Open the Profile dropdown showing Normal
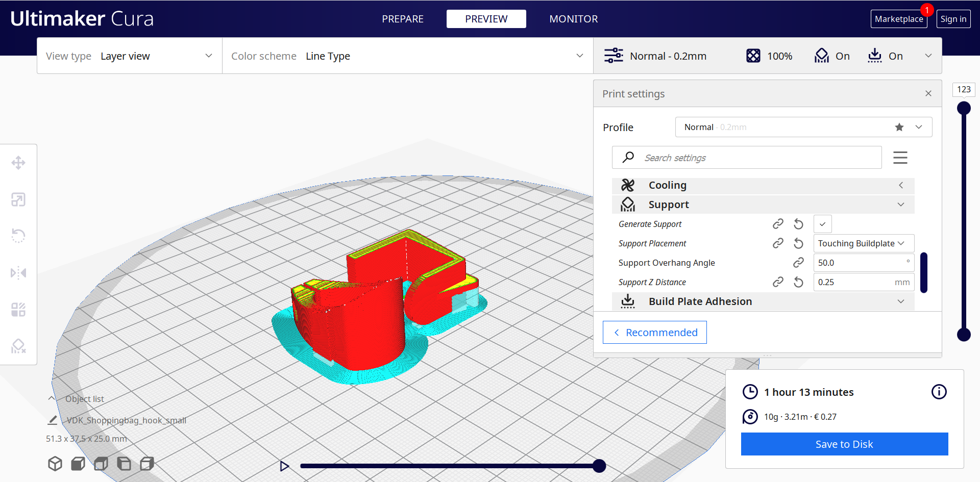 coord(803,127)
